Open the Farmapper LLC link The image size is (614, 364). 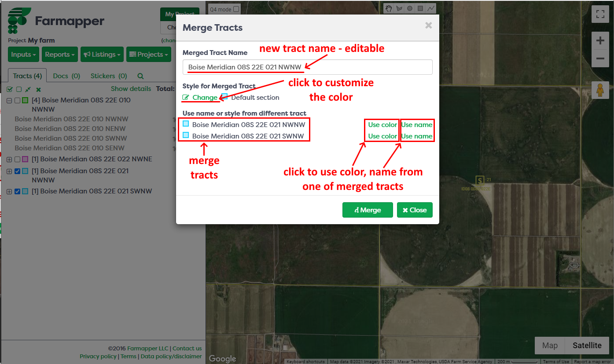[148, 348]
